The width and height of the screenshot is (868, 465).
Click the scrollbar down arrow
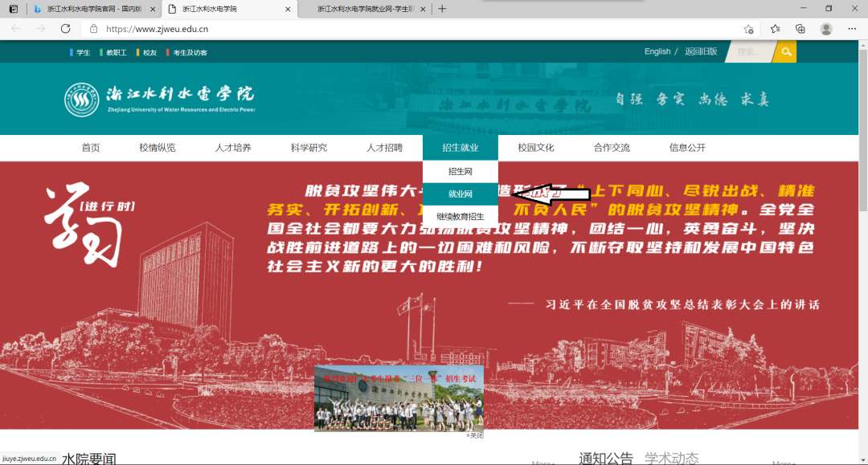(863, 460)
